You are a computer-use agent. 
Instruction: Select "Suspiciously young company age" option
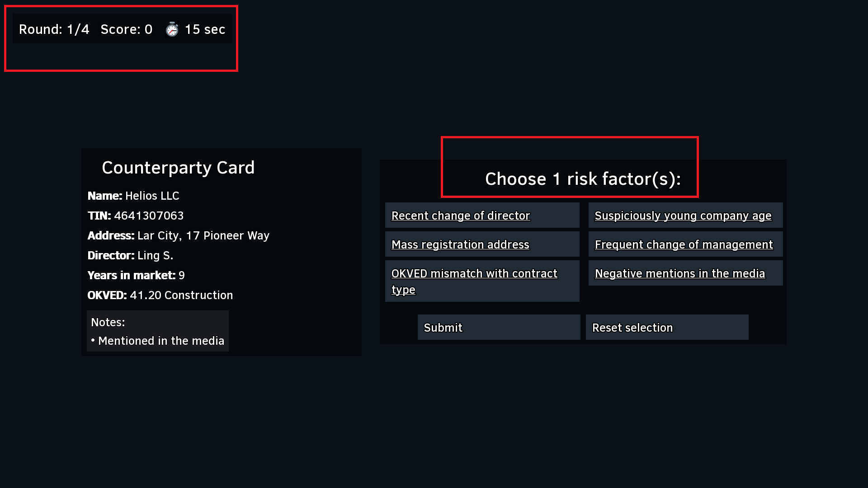coord(683,216)
